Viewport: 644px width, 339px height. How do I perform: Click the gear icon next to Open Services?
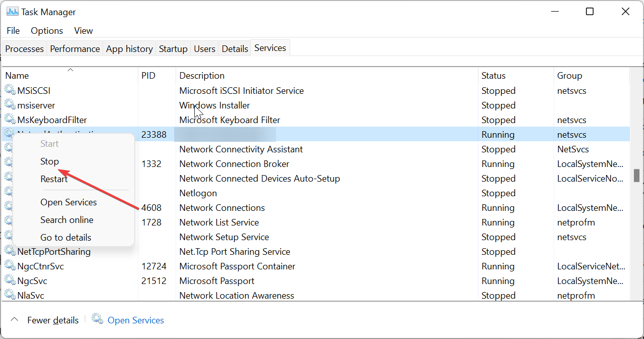pyautogui.click(x=97, y=319)
